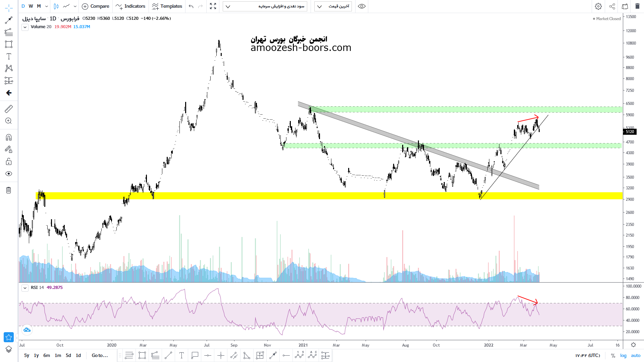
Task: Enter fullscreen chart mode
Action: click(213, 6)
